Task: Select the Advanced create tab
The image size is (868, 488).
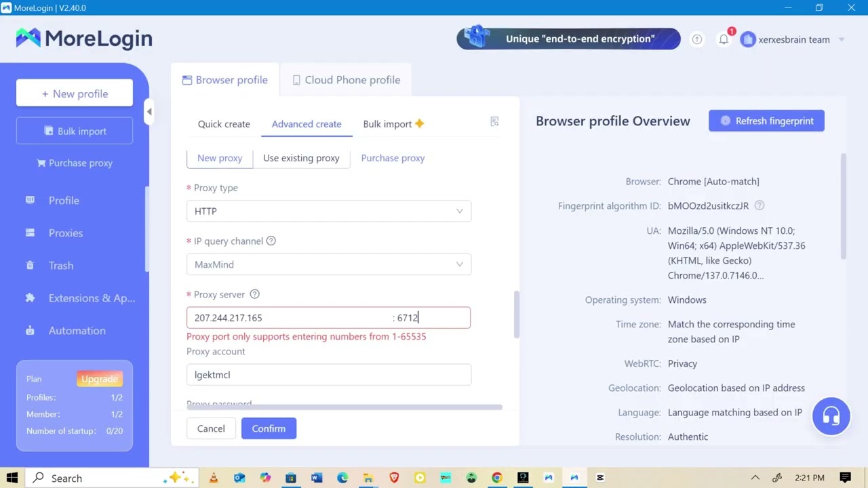Action: [x=307, y=124]
